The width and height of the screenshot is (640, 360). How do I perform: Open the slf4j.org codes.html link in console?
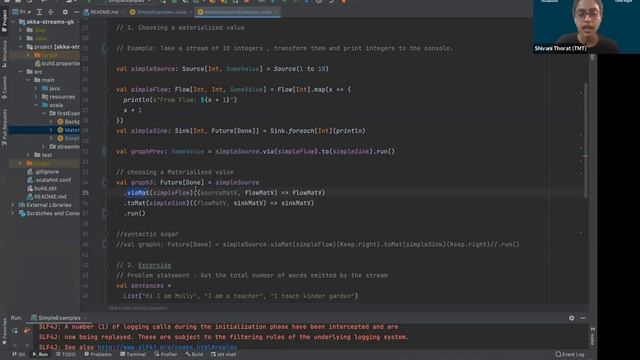point(167,347)
